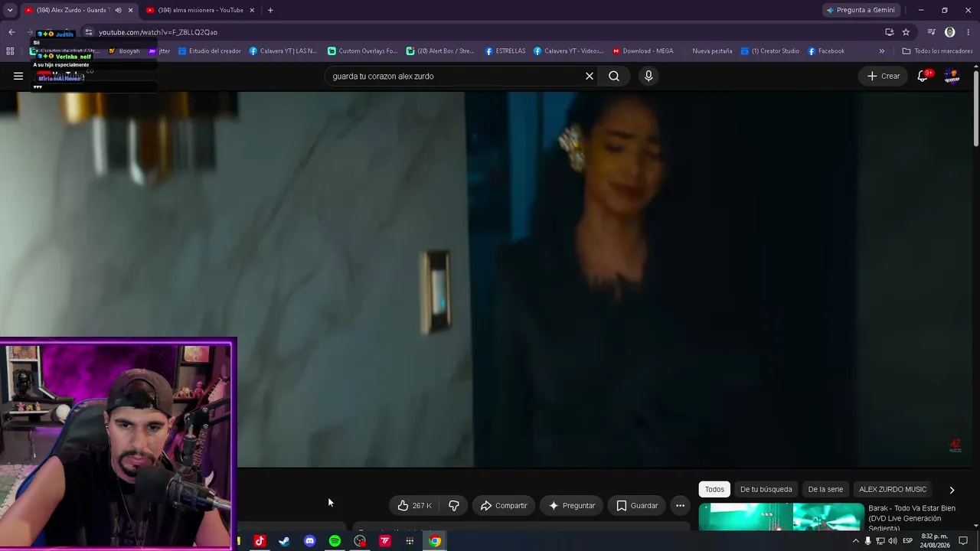
Task: Open more actions three-dot menu under video
Action: [x=680, y=505]
